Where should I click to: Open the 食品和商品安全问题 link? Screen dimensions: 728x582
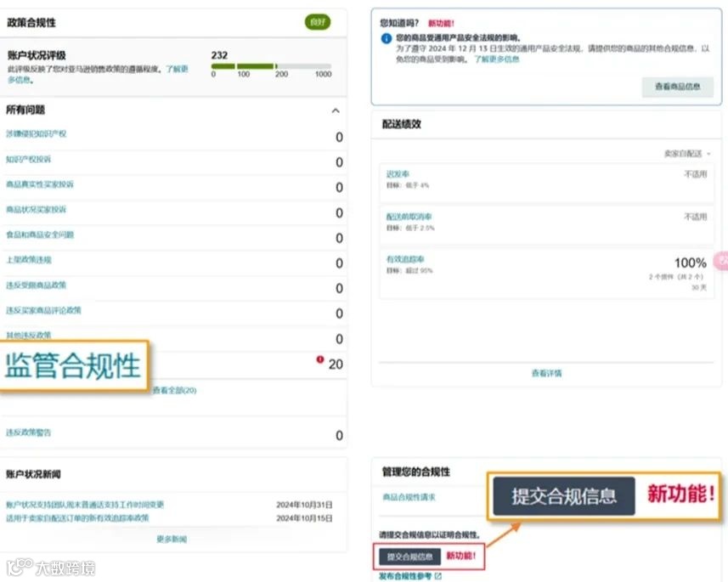click(x=40, y=234)
